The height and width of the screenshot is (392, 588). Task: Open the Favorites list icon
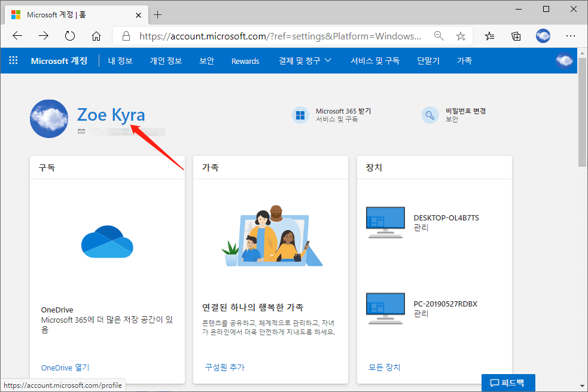tap(489, 36)
